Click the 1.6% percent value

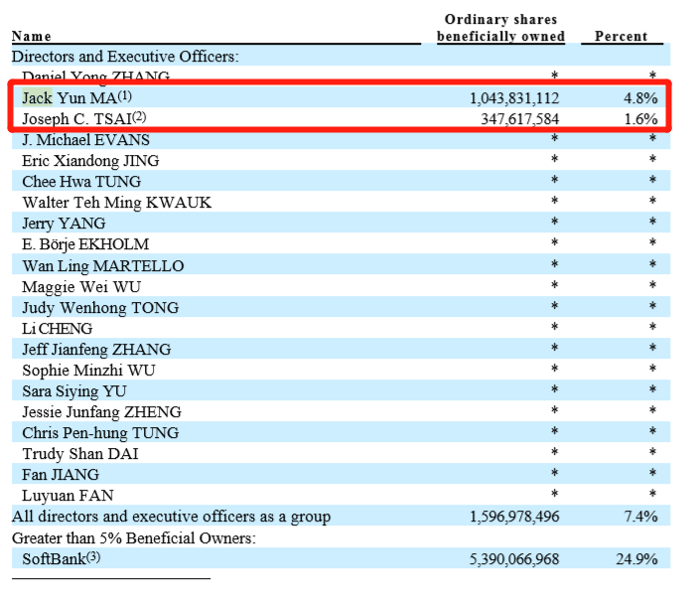point(639,119)
